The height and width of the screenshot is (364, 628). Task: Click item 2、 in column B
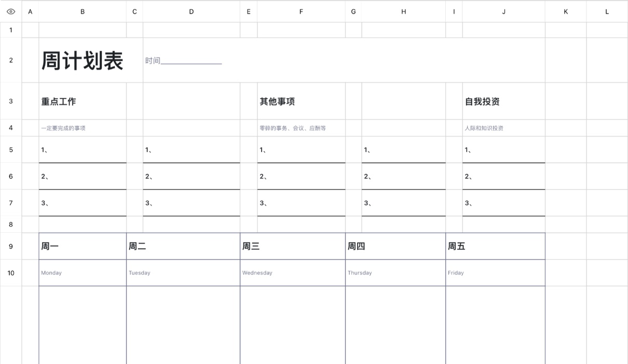point(83,176)
